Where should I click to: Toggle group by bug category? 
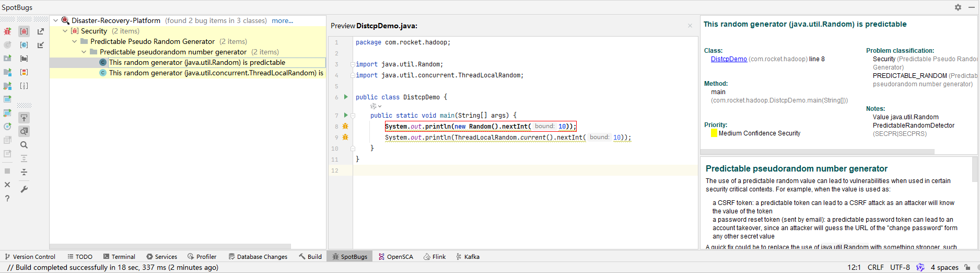coord(24,31)
